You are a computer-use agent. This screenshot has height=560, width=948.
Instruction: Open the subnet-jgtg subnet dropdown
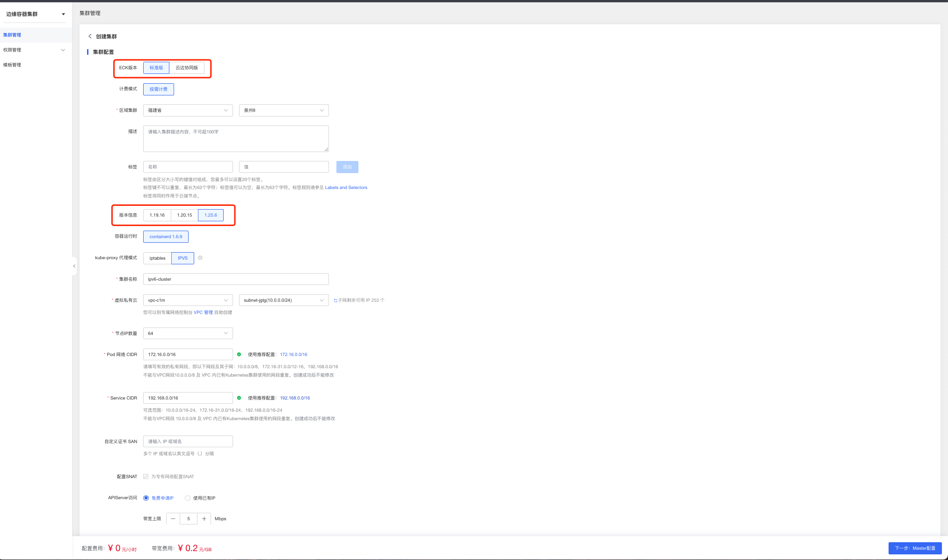click(284, 300)
